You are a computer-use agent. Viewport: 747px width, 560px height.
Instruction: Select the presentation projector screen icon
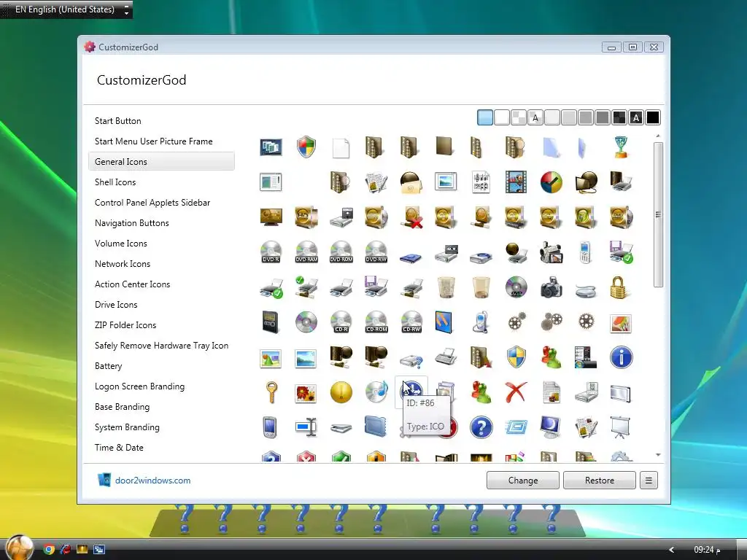coord(621,427)
